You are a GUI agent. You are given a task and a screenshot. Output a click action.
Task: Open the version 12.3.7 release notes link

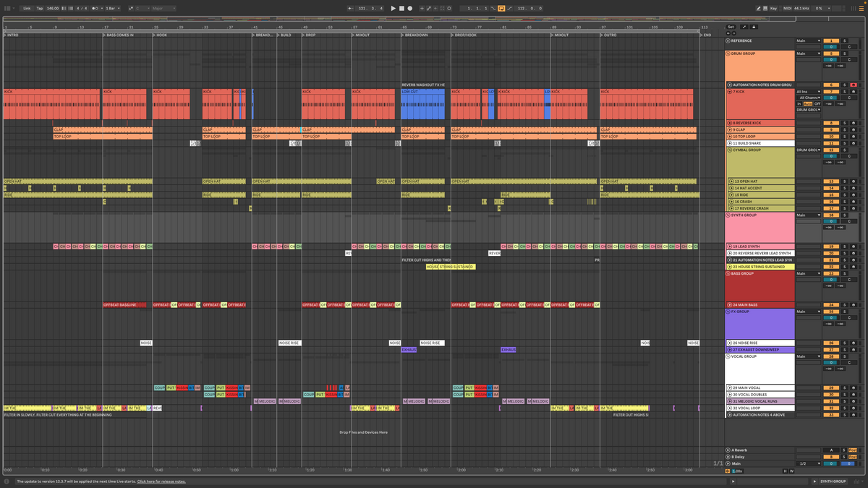click(x=161, y=480)
